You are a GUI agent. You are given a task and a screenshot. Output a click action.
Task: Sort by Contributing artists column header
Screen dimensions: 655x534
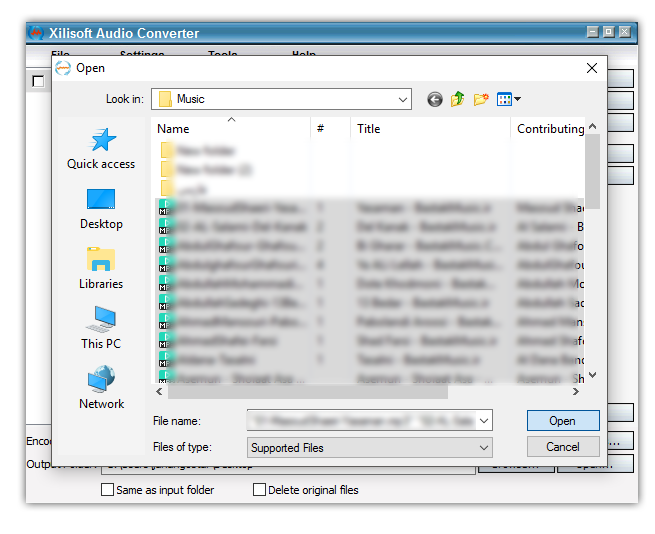pos(548,129)
